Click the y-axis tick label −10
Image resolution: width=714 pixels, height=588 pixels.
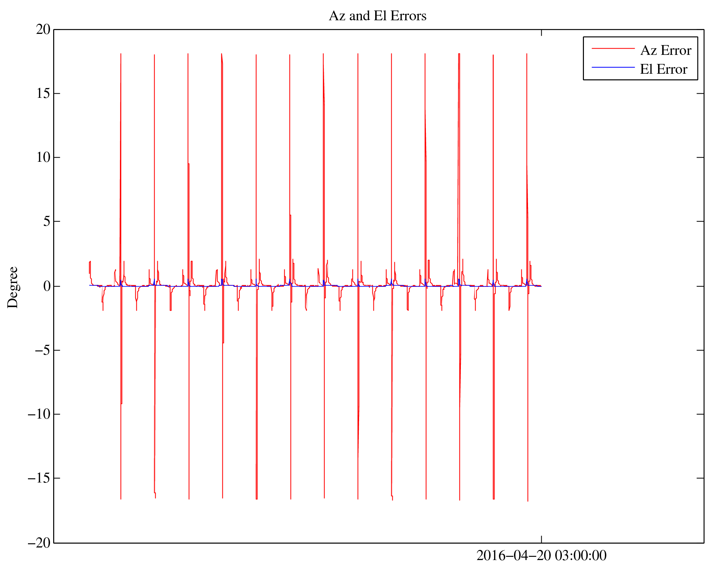click(x=39, y=414)
